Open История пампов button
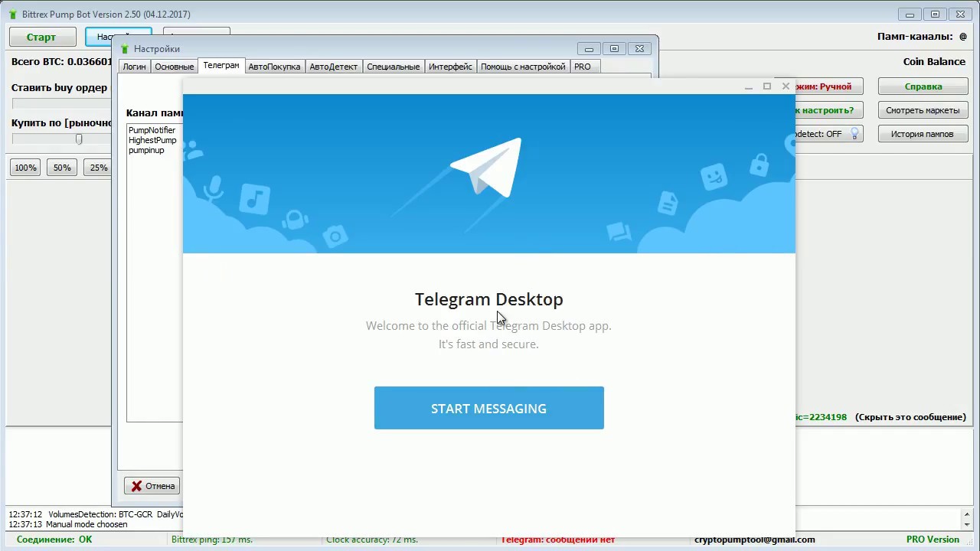The height and width of the screenshot is (551, 980). 923,134
